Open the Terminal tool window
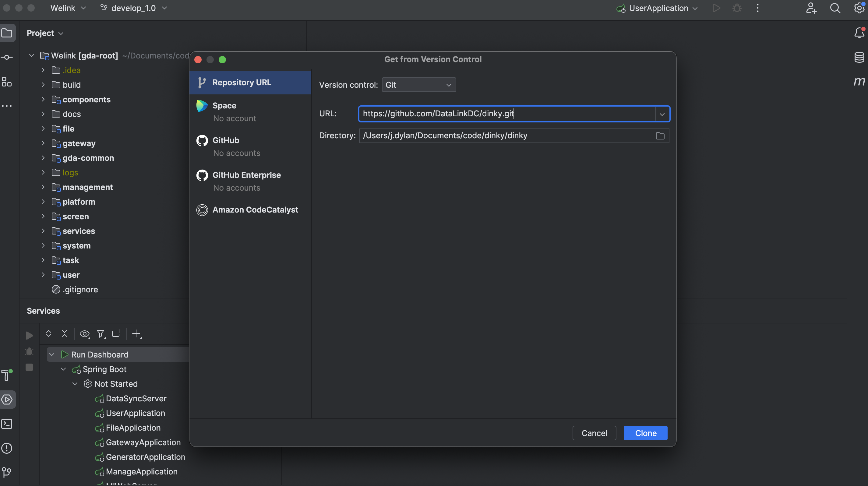Screen dimensions: 868x486 (x=7, y=424)
